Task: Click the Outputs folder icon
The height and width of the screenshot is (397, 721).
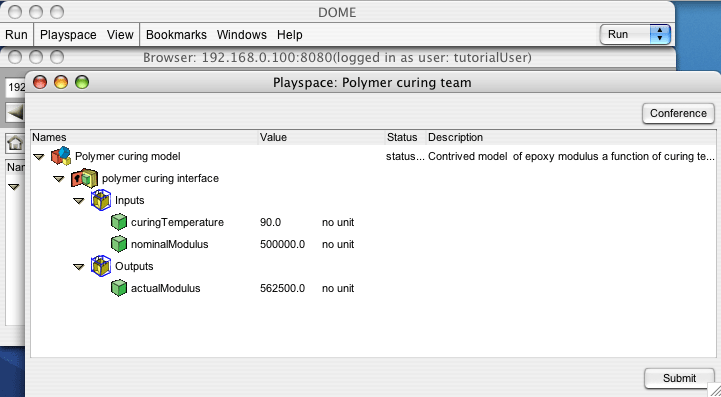Action: [x=101, y=266]
